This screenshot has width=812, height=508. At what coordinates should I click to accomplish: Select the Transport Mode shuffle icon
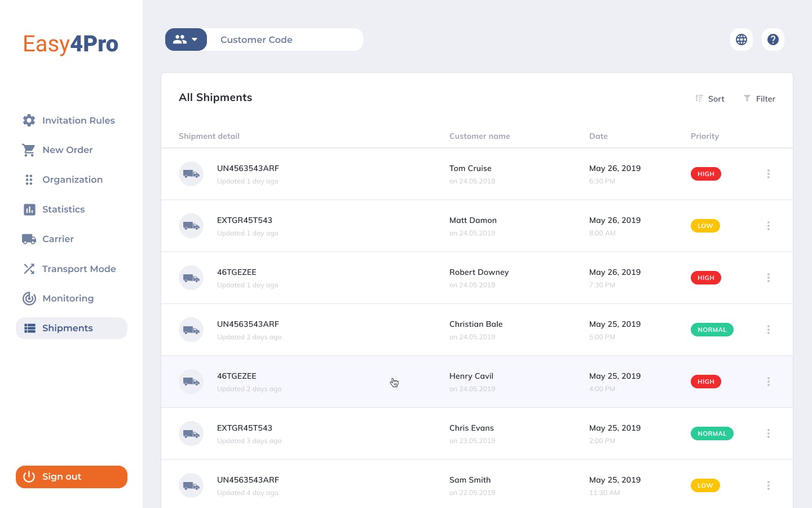coord(29,269)
